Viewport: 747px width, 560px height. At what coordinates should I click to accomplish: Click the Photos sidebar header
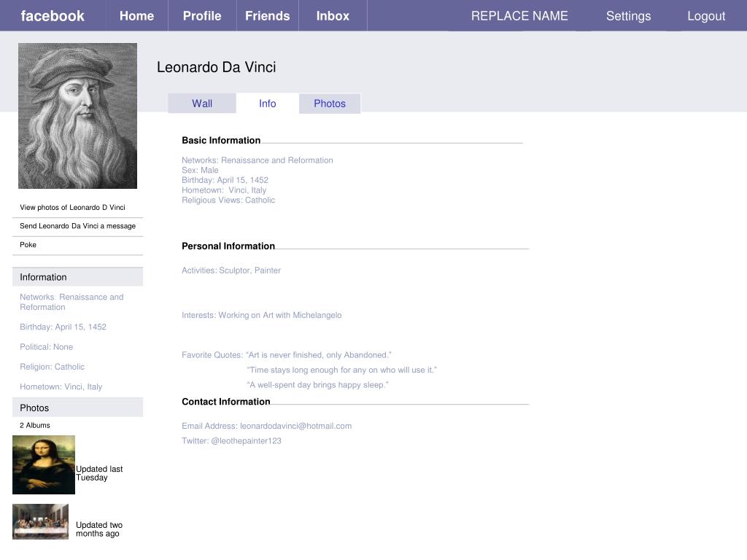tap(77, 408)
